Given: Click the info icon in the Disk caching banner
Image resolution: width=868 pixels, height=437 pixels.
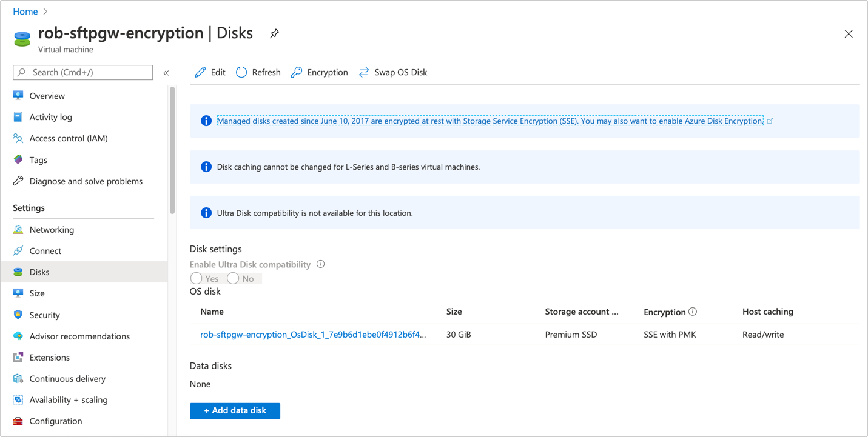Looking at the screenshot, I should (x=206, y=167).
